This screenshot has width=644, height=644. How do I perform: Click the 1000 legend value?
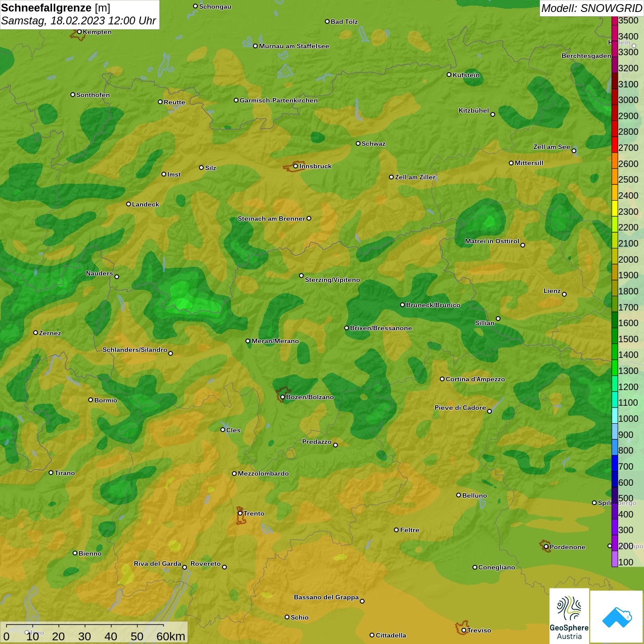pyautogui.click(x=628, y=419)
